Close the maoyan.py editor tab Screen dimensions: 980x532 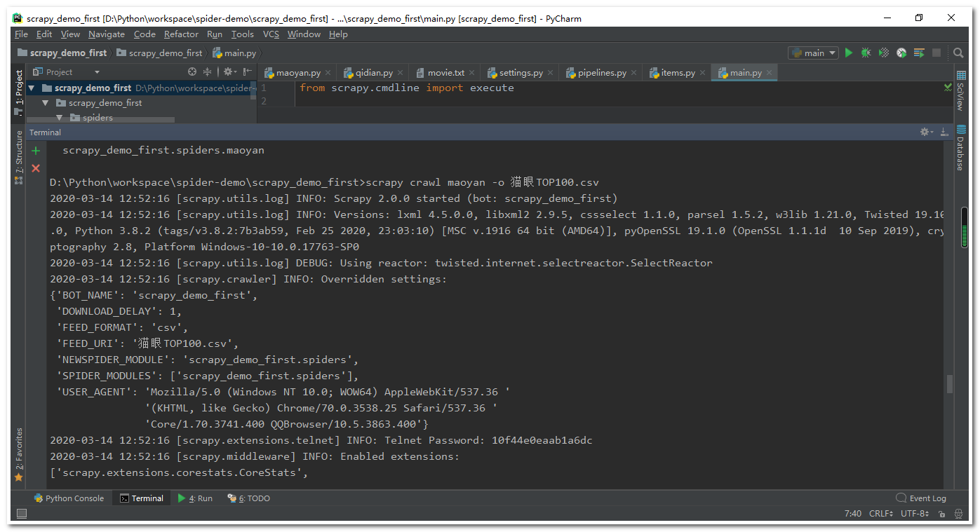(328, 73)
